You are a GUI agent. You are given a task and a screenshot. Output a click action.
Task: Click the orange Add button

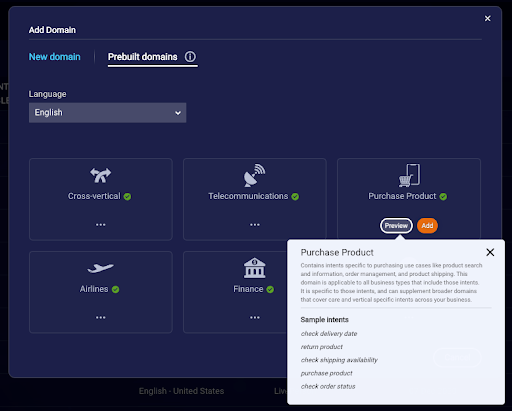tap(427, 226)
